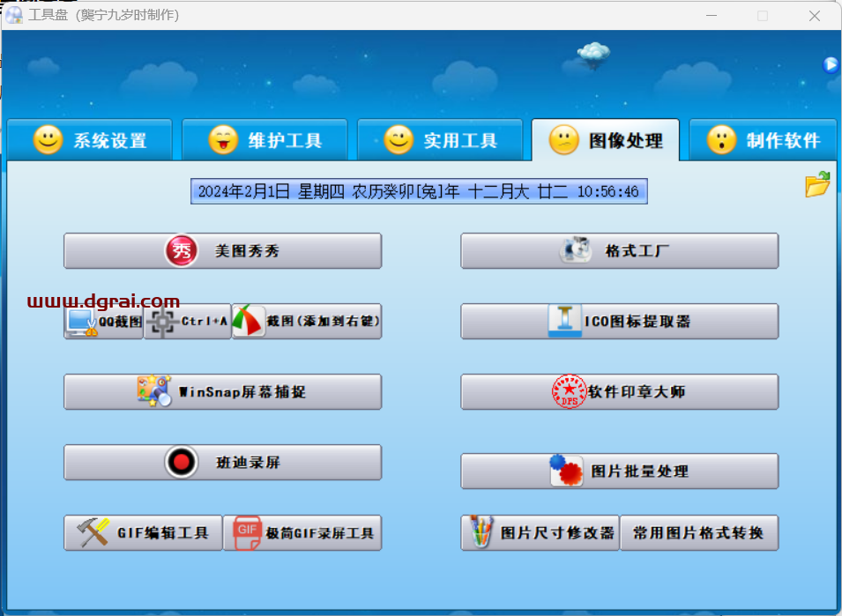
Task: Click the blue-red gears icon
Action: 566,470
